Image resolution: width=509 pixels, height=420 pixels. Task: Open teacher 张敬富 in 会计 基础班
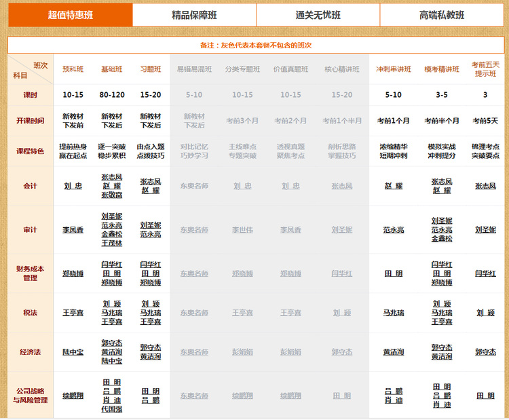(112, 195)
